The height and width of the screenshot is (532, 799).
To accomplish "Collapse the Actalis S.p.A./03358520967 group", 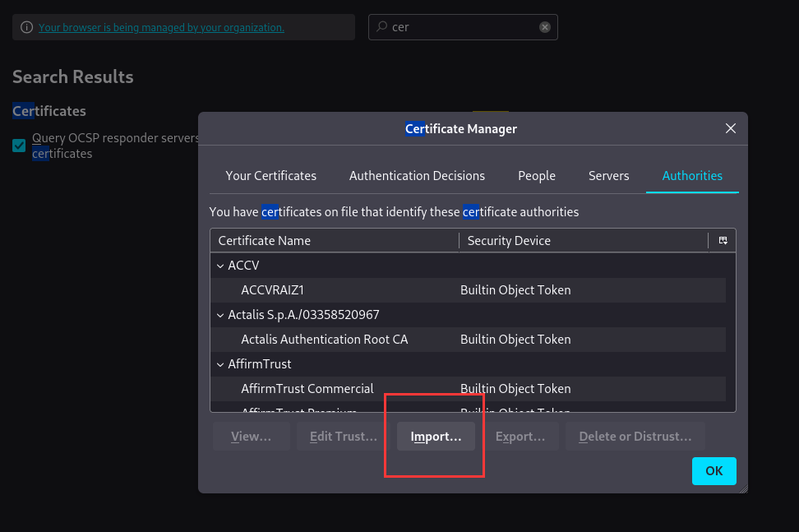I will (220, 316).
